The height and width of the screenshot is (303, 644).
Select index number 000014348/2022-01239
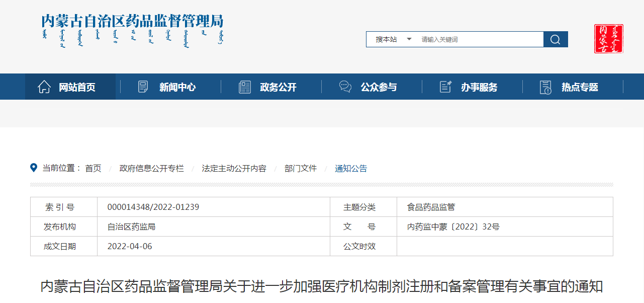(153, 207)
